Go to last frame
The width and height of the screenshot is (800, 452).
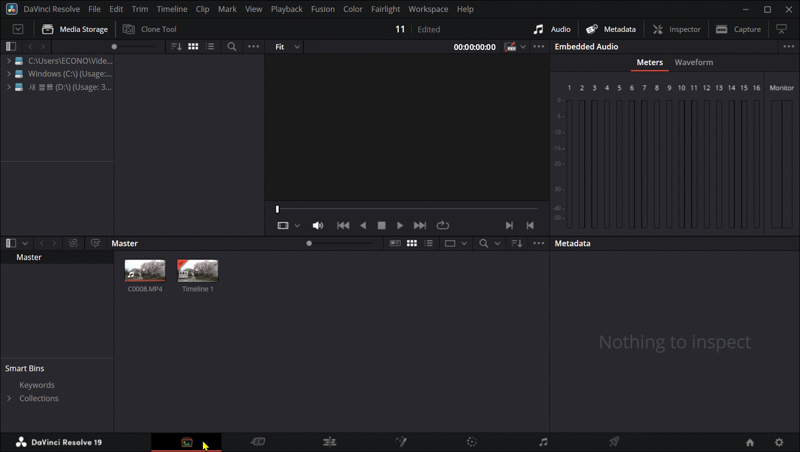point(420,225)
